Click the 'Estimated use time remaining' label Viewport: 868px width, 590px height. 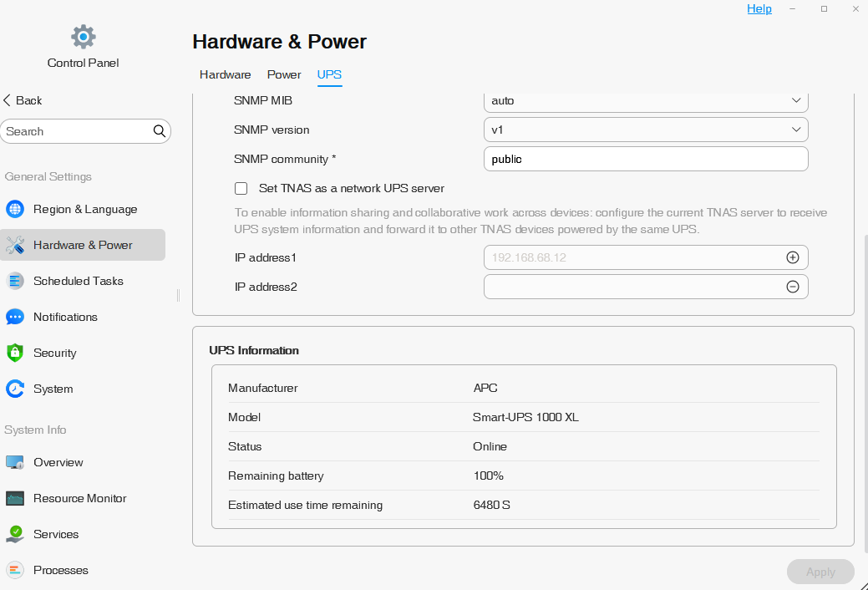tap(305, 506)
